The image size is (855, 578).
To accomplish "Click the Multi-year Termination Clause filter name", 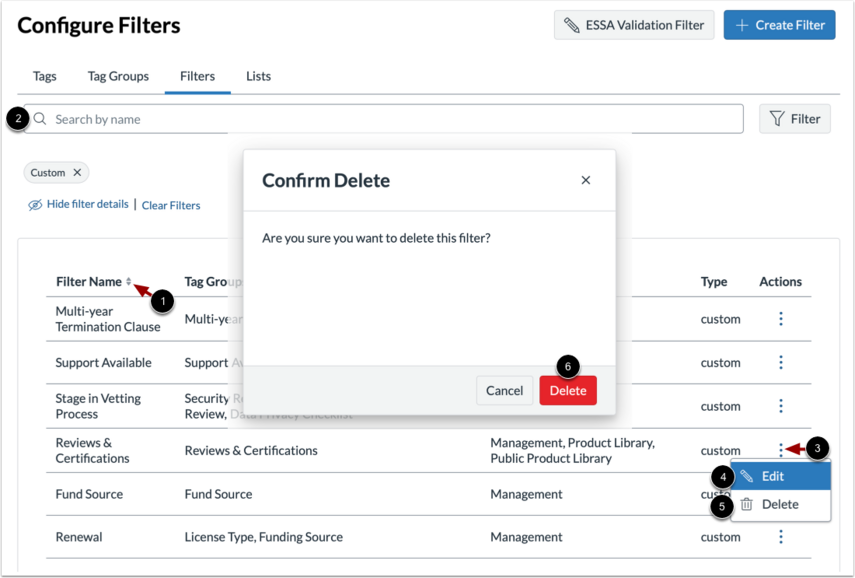I will (x=108, y=319).
